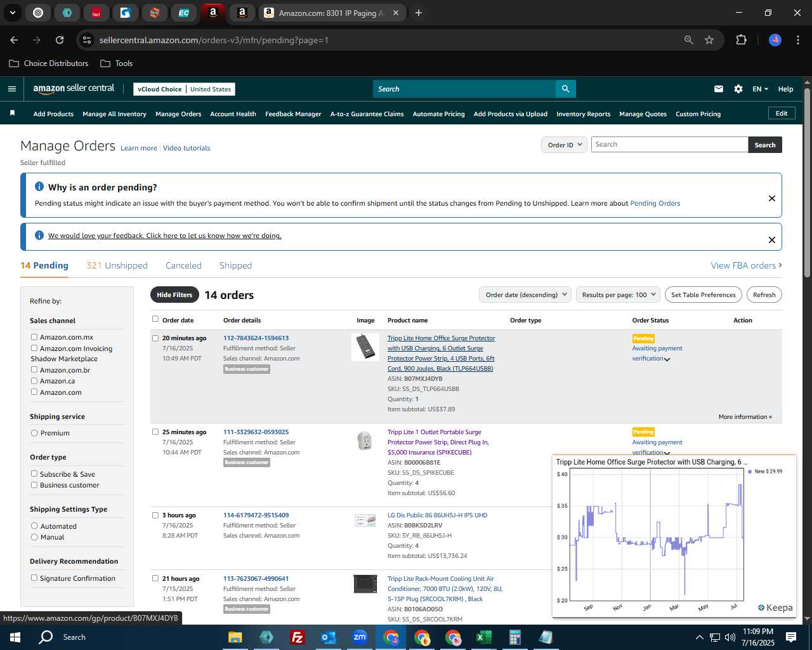Open the Choice Distributors bookmarks folder
The height and width of the screenshot is (650, 812).
pos(49,63)
